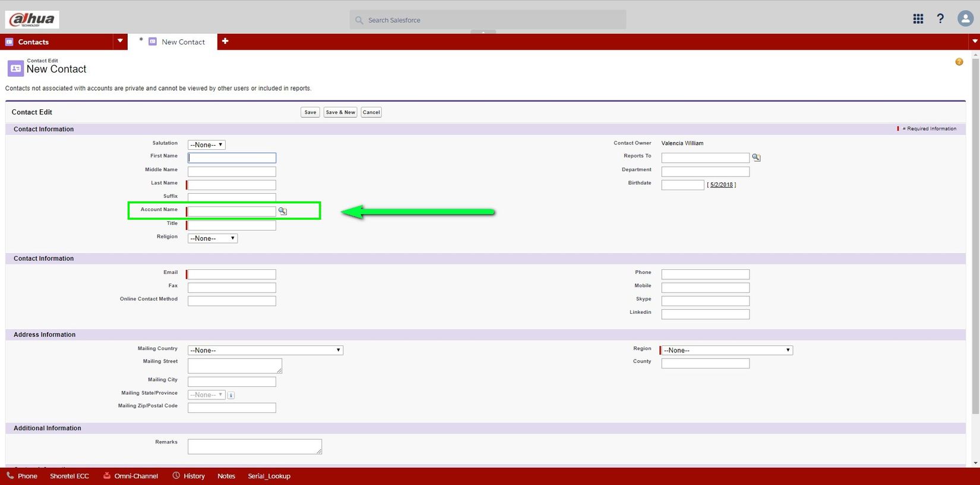Click the Account Name lookup icon
Image resolution: width=980 pixels, height=485 pixels.
pos(283,211)
